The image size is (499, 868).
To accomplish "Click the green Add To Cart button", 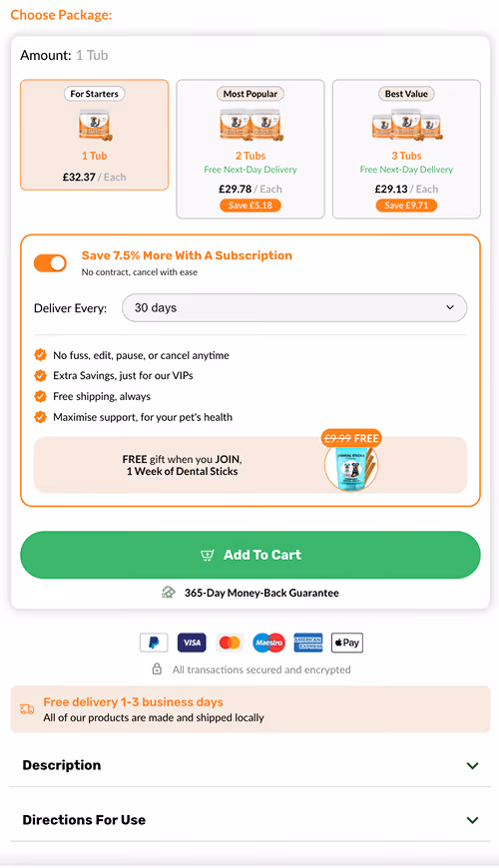I will click(250, 555).
